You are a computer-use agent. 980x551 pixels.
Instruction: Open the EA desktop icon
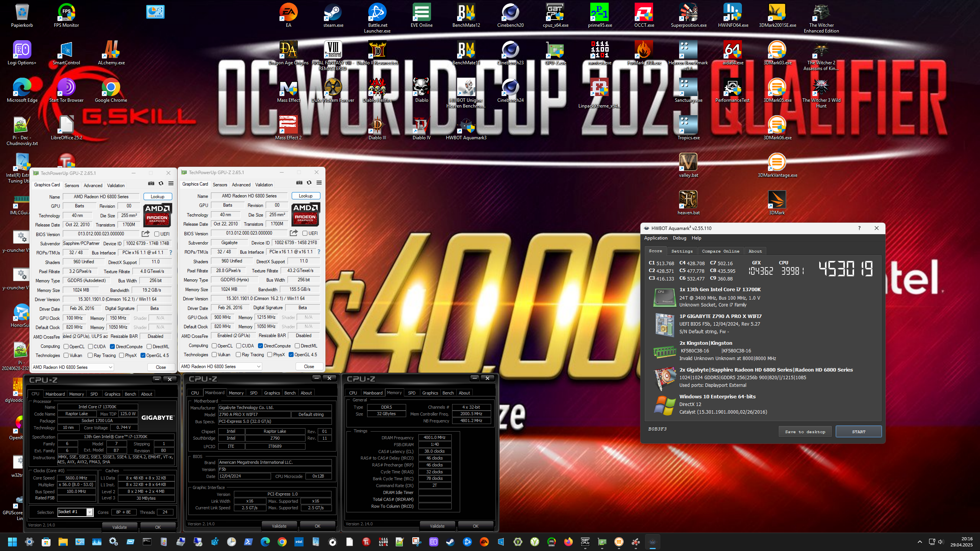click(289, 15)
